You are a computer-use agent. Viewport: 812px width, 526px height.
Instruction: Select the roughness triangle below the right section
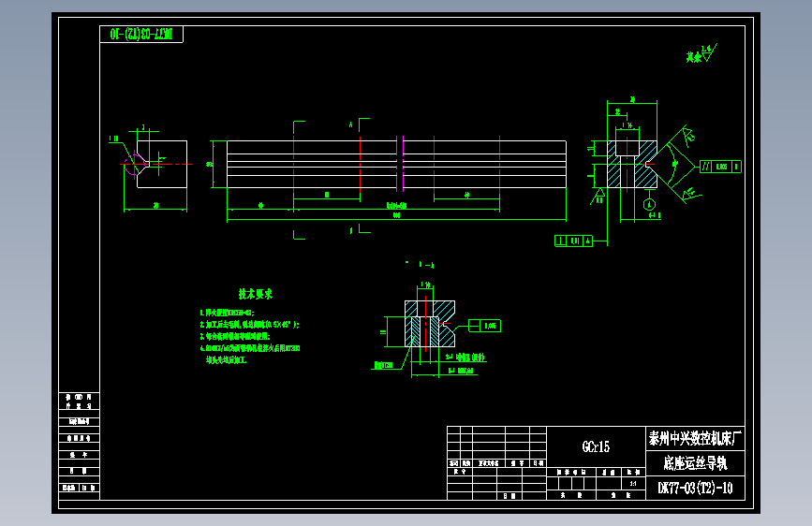pos(598,197)
